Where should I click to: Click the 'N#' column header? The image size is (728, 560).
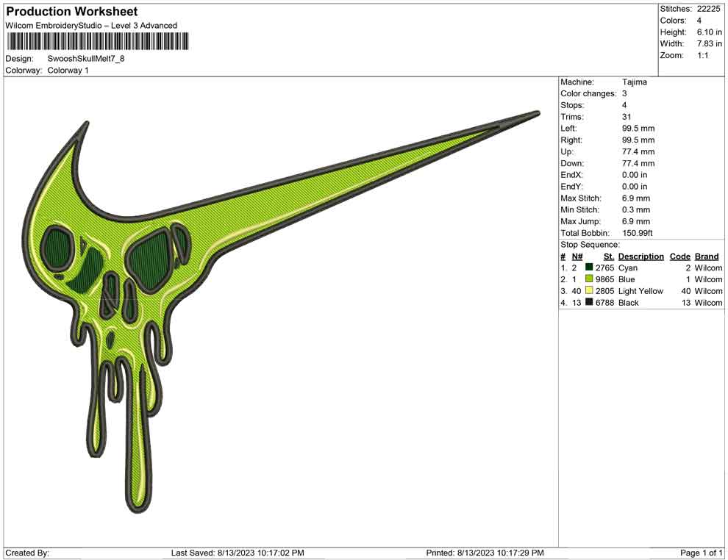(x=577, y=256)
